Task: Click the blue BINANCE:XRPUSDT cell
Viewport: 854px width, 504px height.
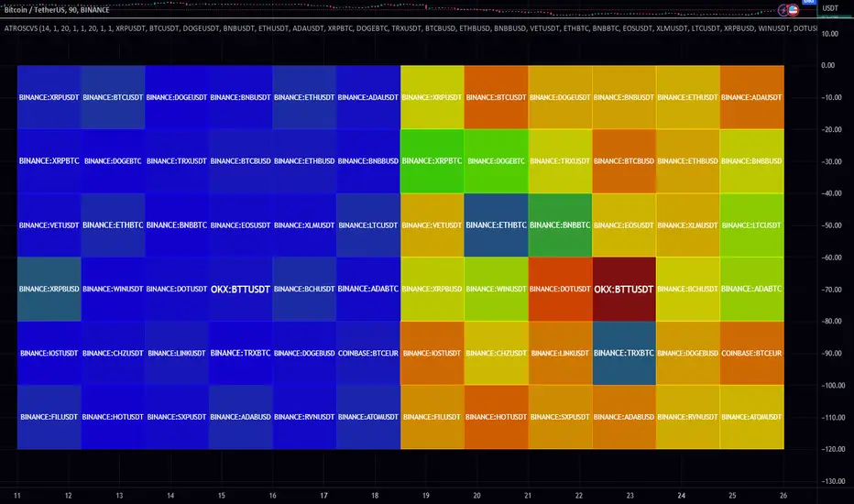Action: 49,97
